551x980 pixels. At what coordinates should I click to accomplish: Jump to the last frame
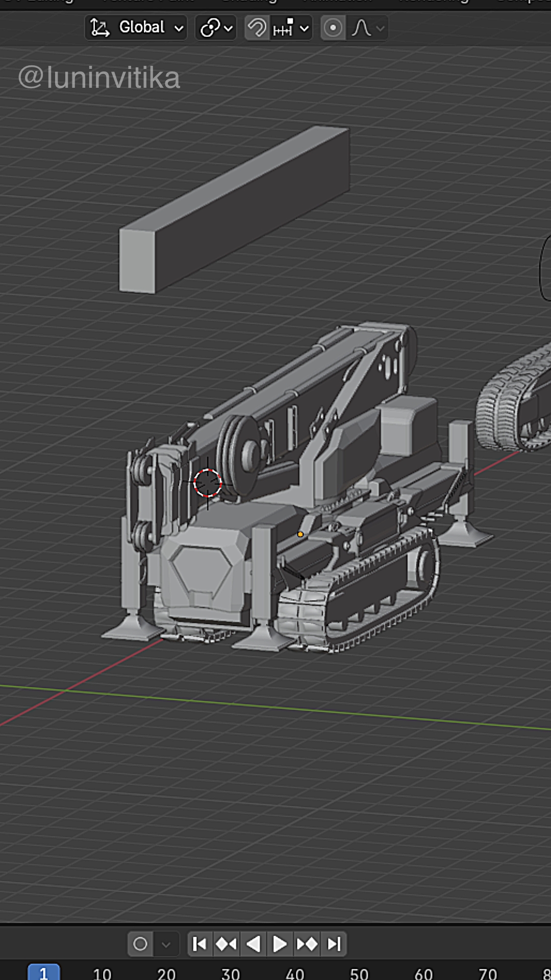(x=334, y=944)
